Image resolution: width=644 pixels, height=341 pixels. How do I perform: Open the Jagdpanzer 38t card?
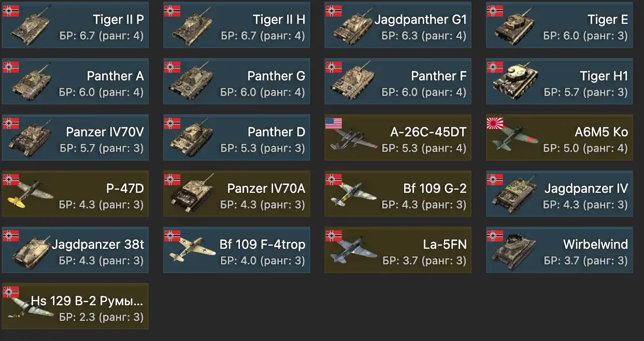click(x=75, y=250)
